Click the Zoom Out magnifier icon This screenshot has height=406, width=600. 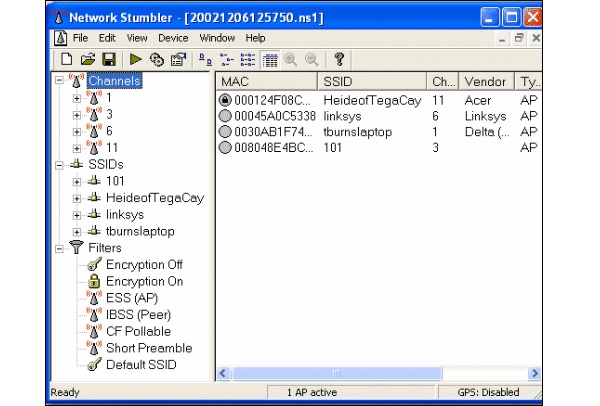[x=311, y=60]
